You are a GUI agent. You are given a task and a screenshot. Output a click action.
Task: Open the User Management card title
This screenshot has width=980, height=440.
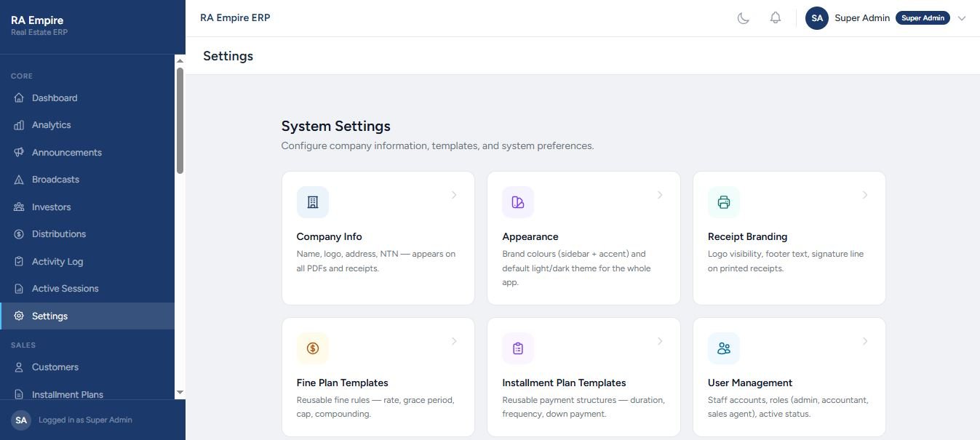click(x=750, y=383)
